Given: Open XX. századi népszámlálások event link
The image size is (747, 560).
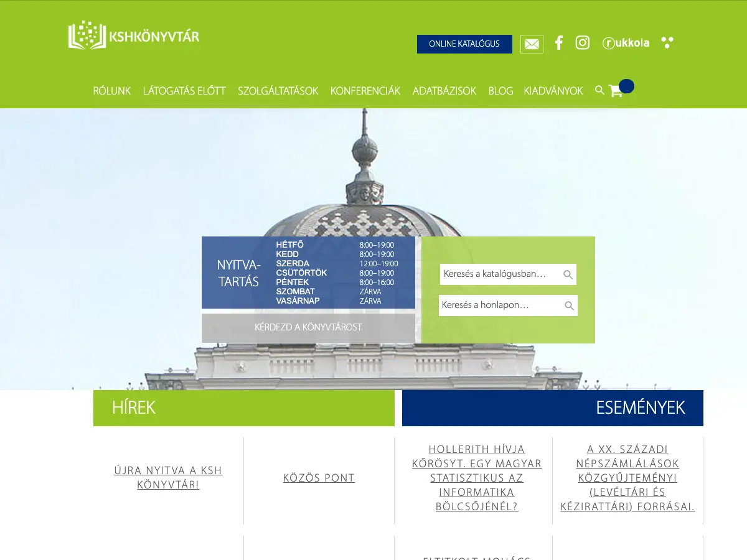Looking at the screenshot, I should (627, 478).
